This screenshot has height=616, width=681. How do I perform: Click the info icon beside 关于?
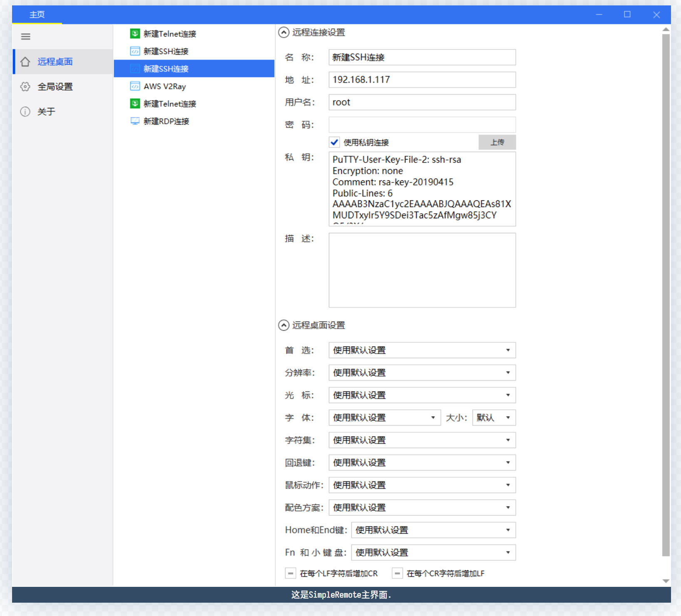[25, 112]
